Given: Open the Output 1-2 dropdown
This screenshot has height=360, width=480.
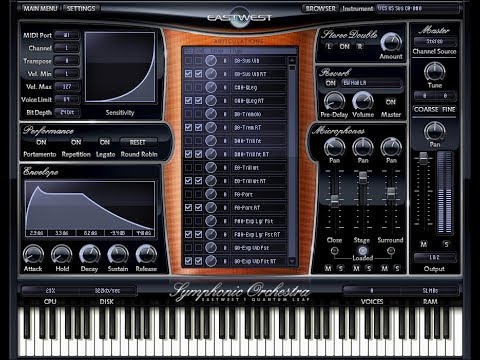Looking at the screenshot, I should tap(434, 257).
